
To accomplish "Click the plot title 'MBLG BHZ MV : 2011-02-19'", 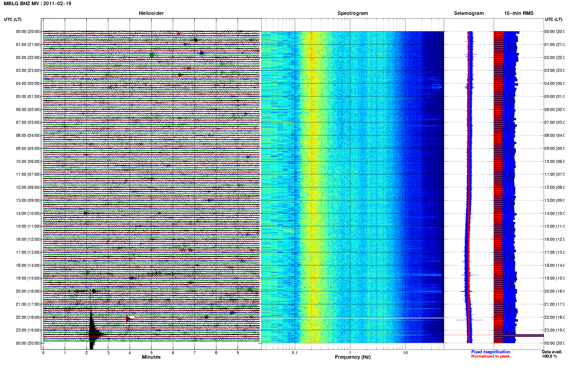I will point(37,4).
